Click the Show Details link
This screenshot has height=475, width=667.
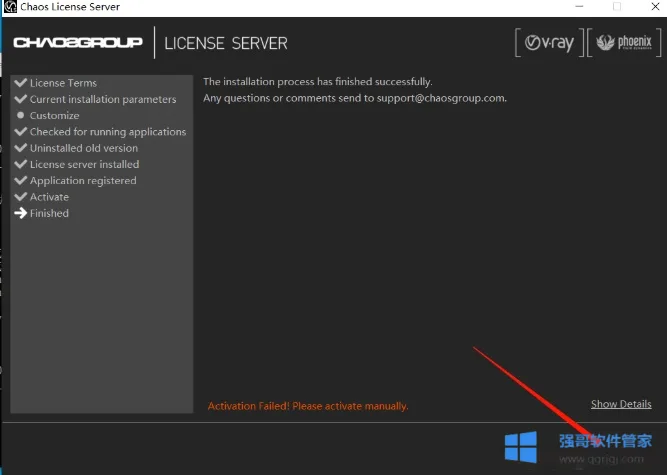click(621, 404)
